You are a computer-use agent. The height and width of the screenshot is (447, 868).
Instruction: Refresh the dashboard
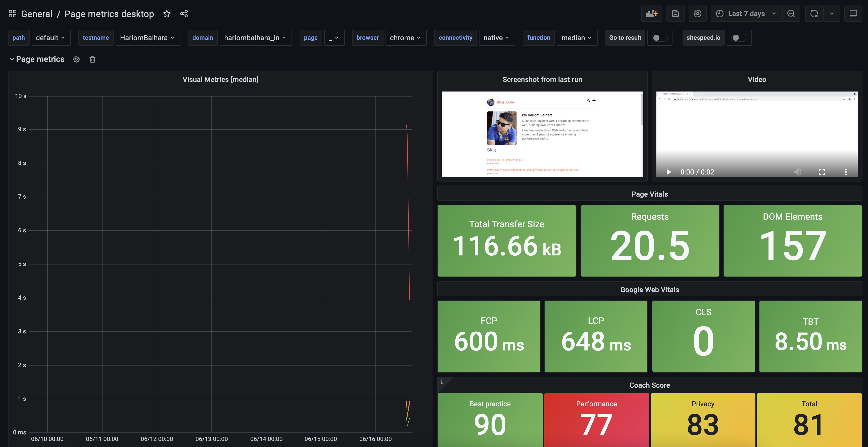coord(814,14)
